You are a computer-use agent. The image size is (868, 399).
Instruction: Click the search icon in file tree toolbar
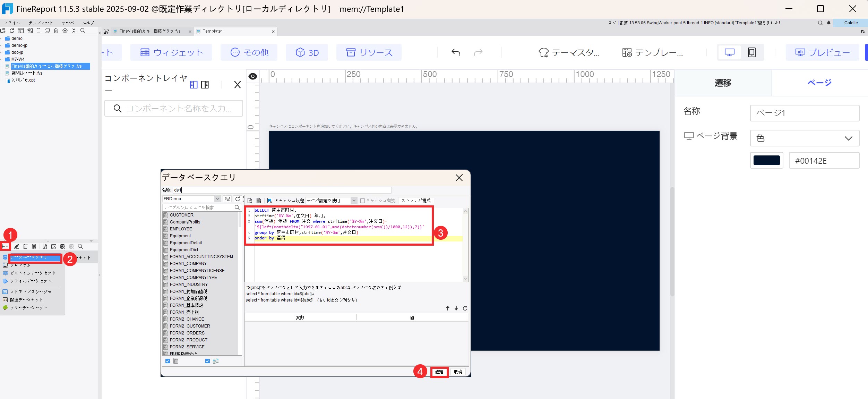pos(83,31)
